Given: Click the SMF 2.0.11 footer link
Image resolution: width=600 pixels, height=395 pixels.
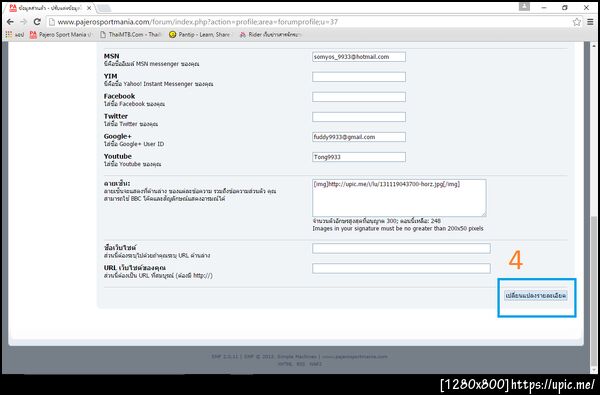Looking at the screenshot, I should tap(225, 357).
